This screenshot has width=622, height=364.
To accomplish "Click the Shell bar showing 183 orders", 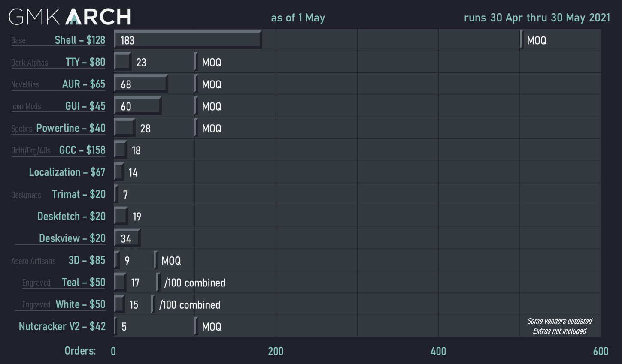I will tap(188, 40).
